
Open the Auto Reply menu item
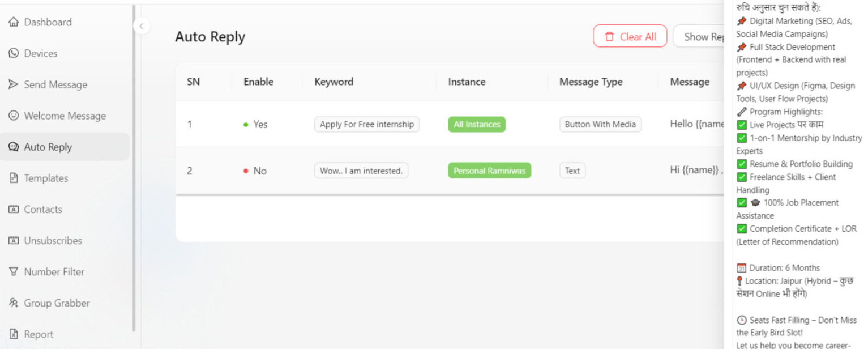pos(48,147)
